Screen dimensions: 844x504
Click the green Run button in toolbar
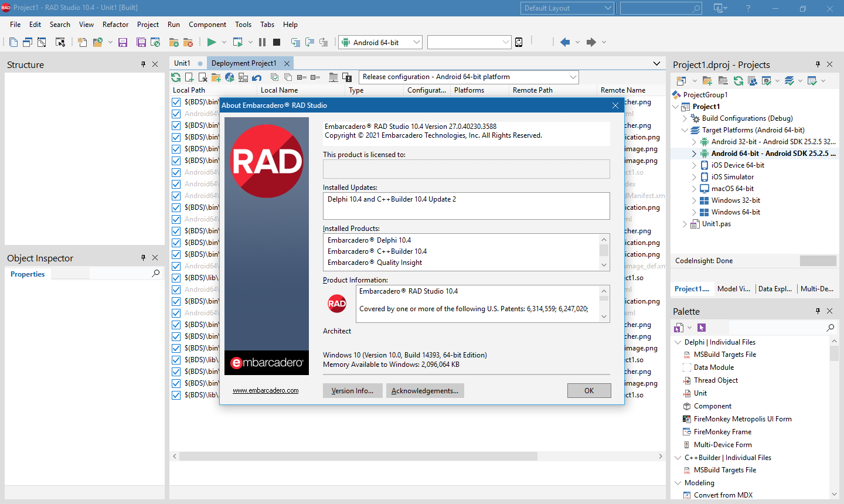[x=212, y=42]
